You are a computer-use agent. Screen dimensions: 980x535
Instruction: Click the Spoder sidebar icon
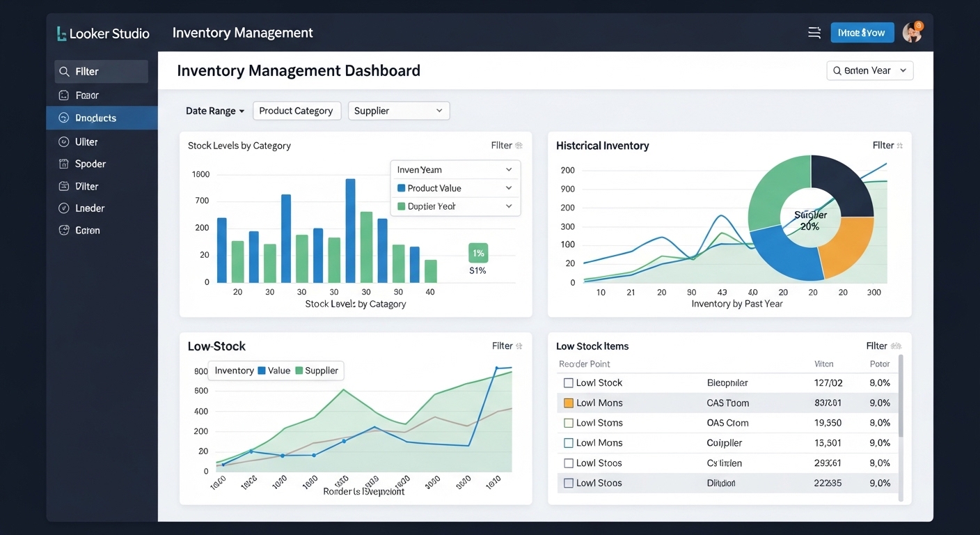point(64,164)
